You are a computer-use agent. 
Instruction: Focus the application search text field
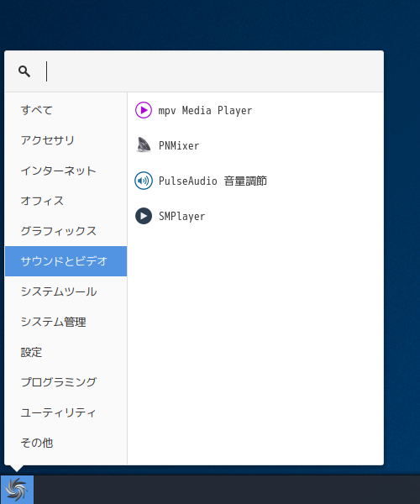[213, 71]
